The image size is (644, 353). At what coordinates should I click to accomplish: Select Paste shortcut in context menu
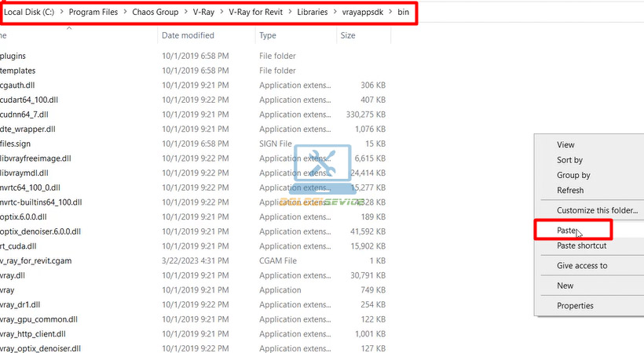[x=581, y=246]
